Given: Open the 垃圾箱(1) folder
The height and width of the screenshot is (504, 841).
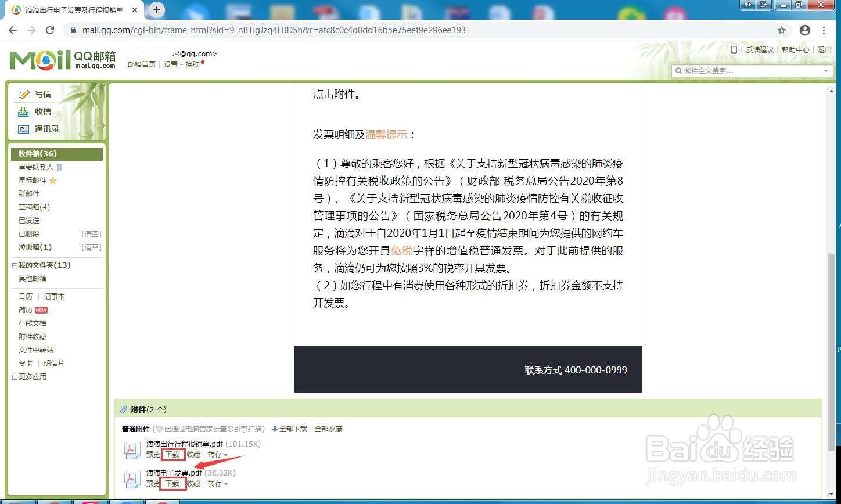Looking at the screenshot, I should click(35, 247).
